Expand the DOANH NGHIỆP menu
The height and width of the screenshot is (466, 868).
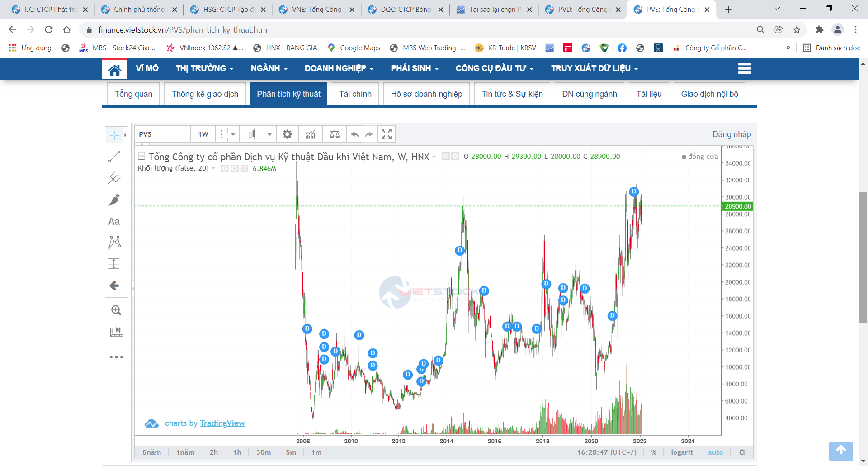point(339,68)
